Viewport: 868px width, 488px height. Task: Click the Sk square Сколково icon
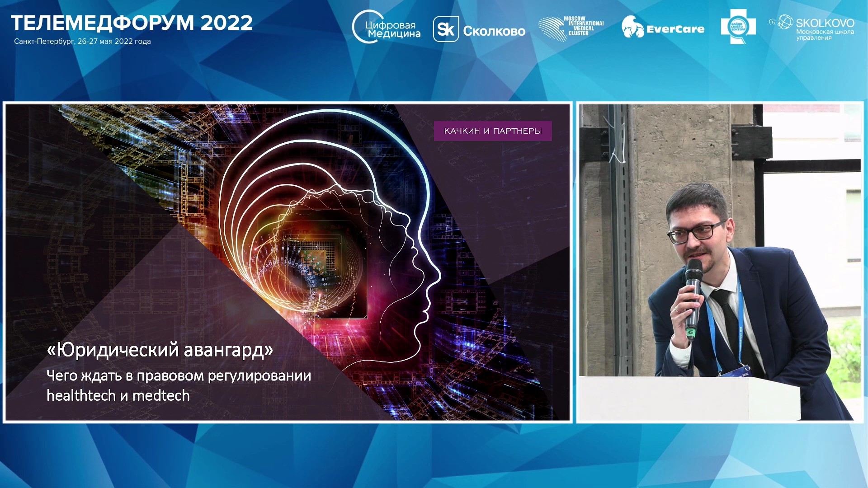coord(446,29)
